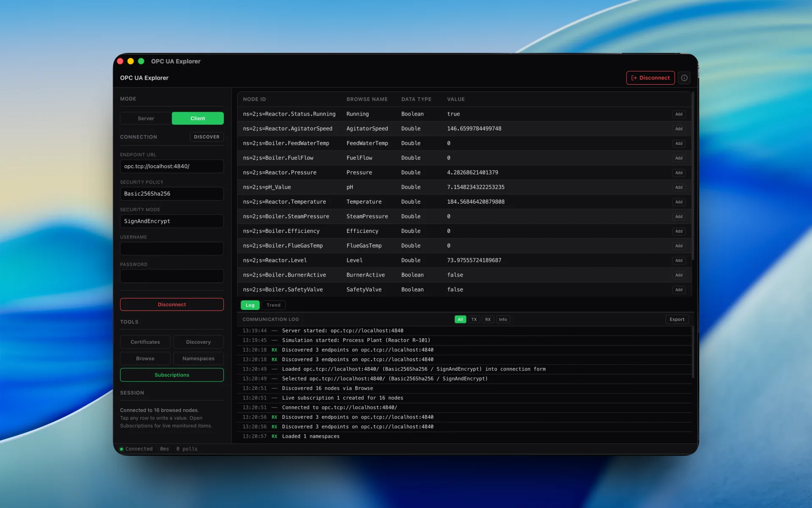Click the sidebar Disconnect button
Screen dimensions: 812x508
[172, 304]
